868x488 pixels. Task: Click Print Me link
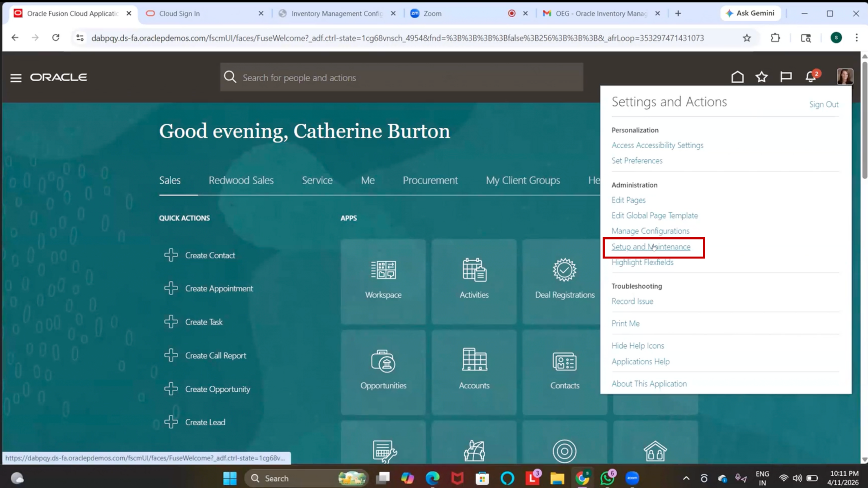pyautogui.click(x=625, y=323)
